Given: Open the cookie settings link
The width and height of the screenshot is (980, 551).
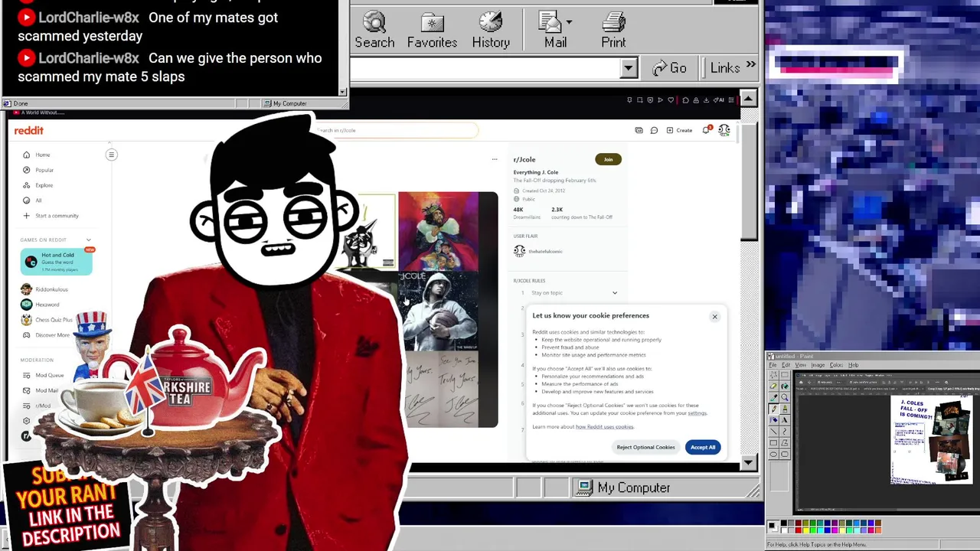Looking at the screenshot, I should coord(697,413).
